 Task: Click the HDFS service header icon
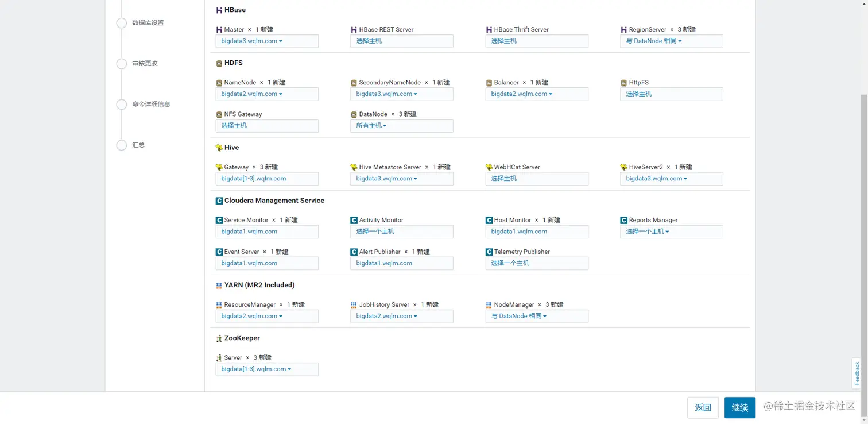[219, 63]
